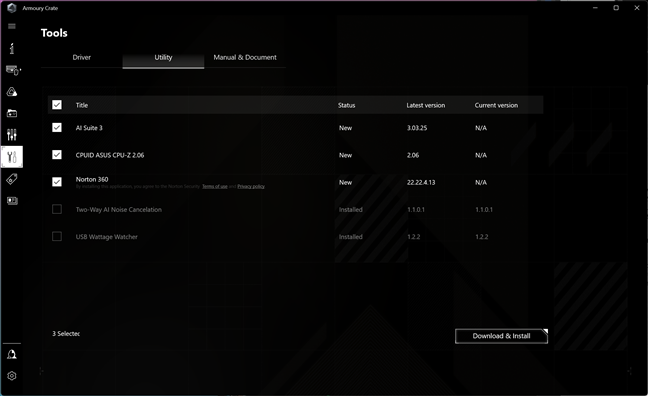Uncheck the CPUID ASUS CPU-Z 2.06 checkbox

pyautogui.click(x=57, y=155)
